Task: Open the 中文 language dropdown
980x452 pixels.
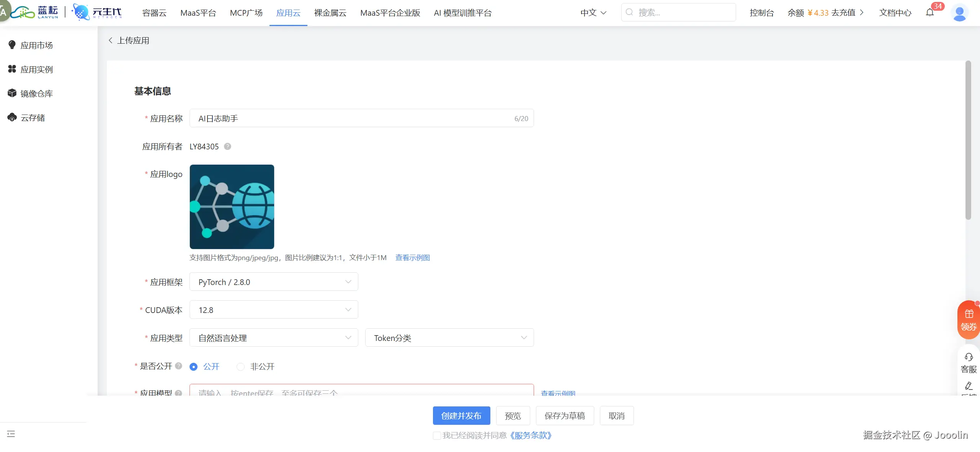Action: (593, 13)
